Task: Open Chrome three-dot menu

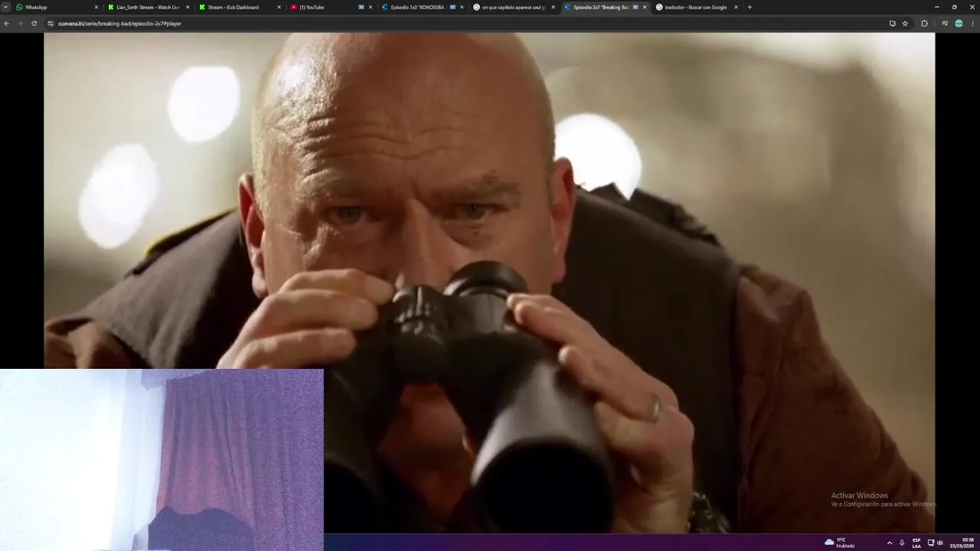Action: [x=973, y=24]
